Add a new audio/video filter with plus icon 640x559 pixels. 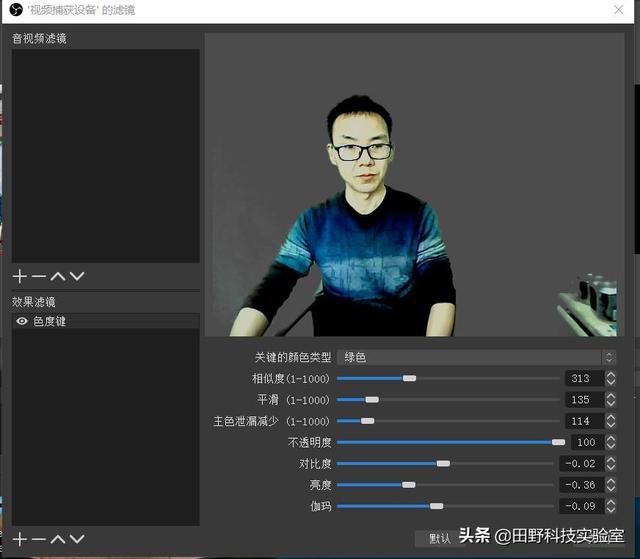click(x=19, y=277)
